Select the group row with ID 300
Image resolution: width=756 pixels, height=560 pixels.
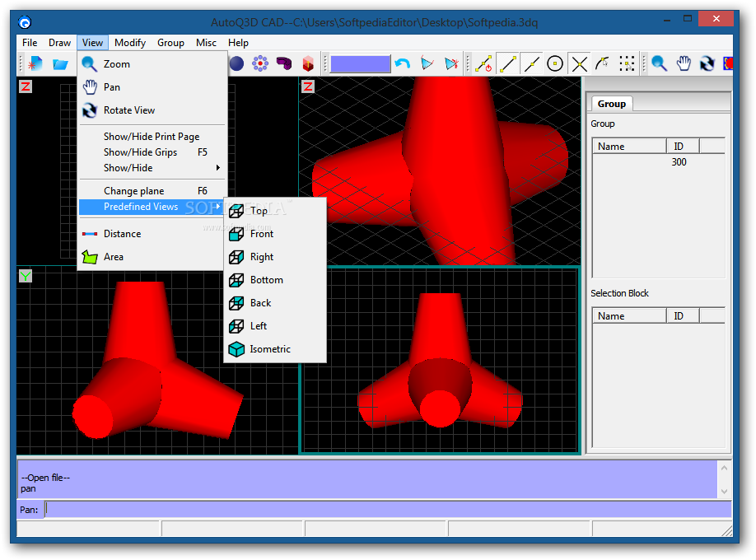click(x=658, y=162)
